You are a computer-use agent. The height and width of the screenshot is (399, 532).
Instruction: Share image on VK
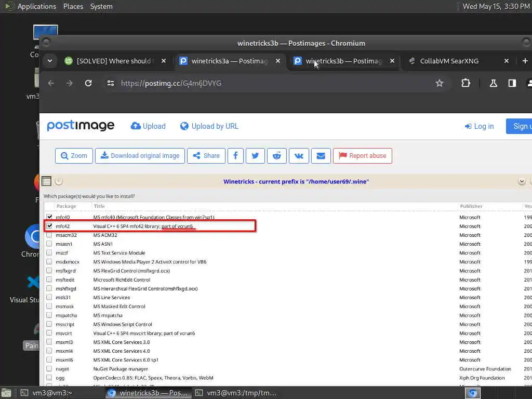(299, 156)
